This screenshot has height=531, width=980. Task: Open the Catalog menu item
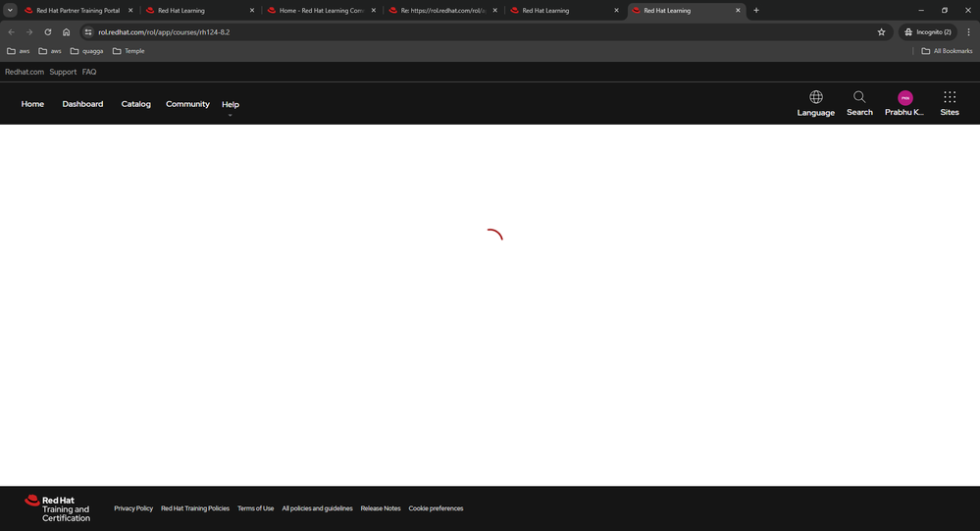pyautogui.click(x=136, y=104)
